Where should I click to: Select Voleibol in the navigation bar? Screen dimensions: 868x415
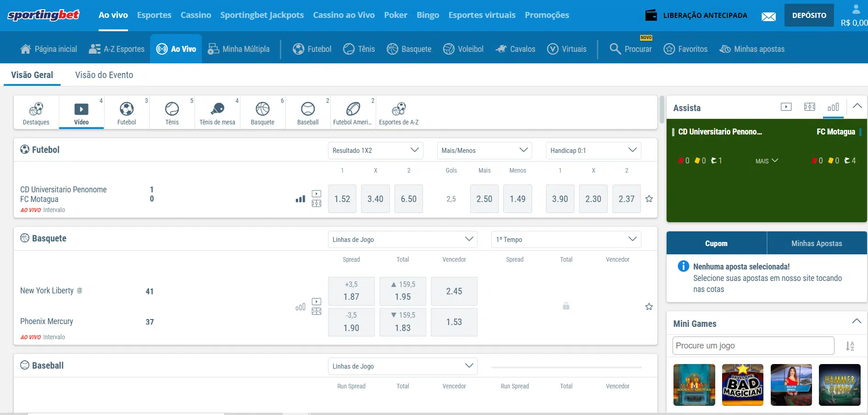(x=463, y=49)
